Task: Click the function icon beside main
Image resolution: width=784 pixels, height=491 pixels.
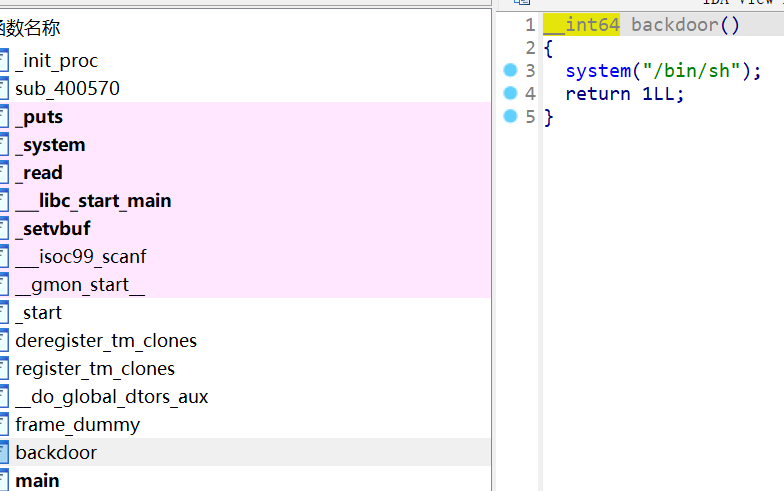Action: 4,480
